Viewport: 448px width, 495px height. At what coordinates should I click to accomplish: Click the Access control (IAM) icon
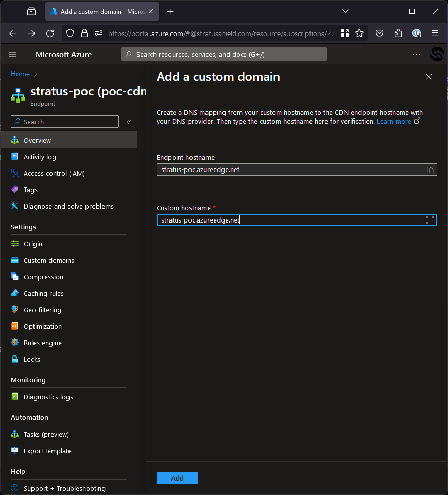click(14, 173)
